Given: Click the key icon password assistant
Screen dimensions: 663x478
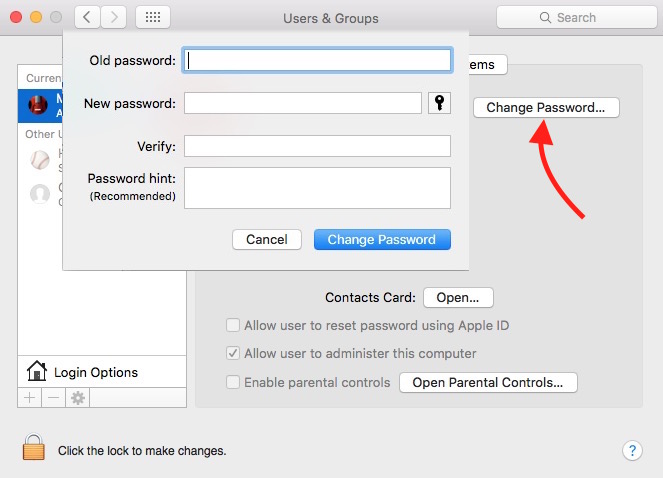Looking at the screenshot, I should coord(439,103).
